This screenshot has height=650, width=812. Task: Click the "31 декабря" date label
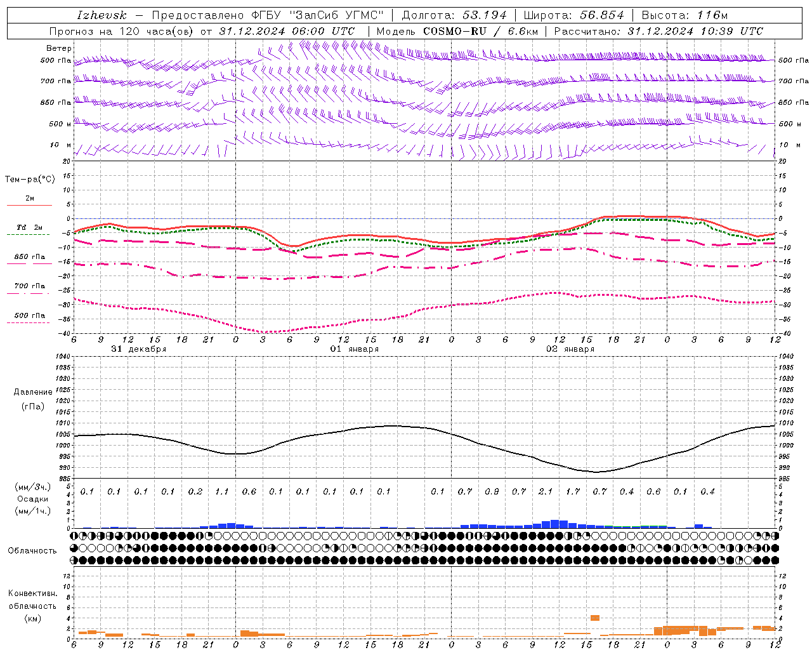click(x=139, y=349)
